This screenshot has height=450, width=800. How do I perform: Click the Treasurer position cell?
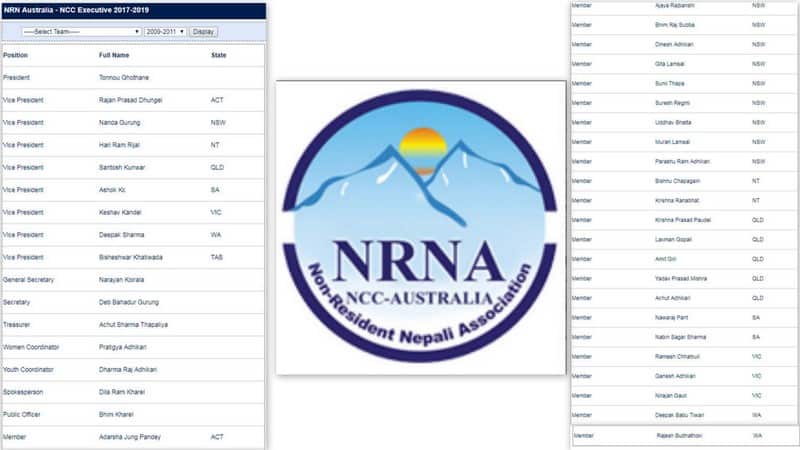tap(16, 324)
